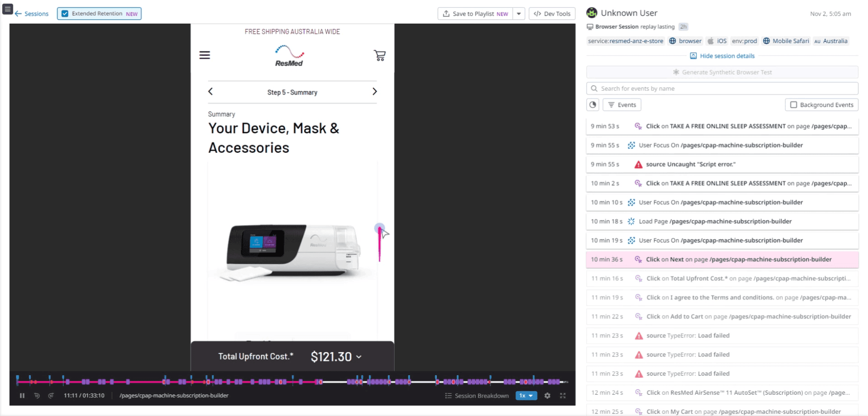Go to previous step with left chevron

[x=211, y=92]
